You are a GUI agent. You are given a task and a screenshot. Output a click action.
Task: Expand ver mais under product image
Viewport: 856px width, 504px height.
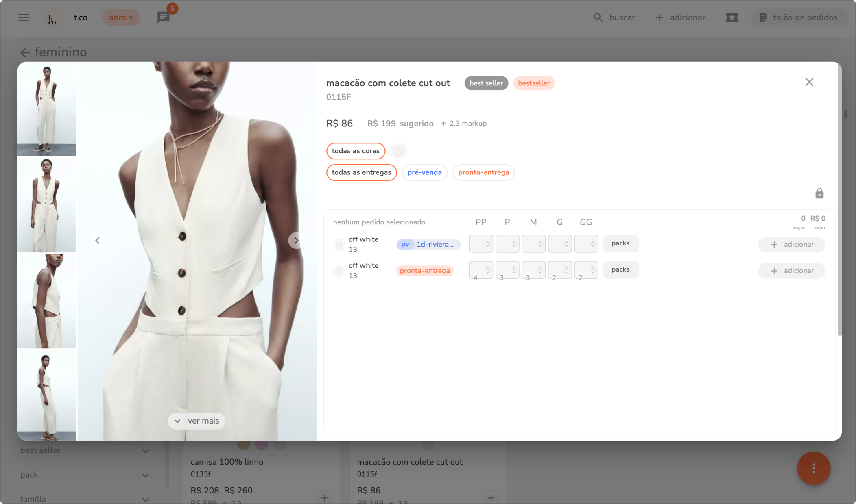point(197,421)
